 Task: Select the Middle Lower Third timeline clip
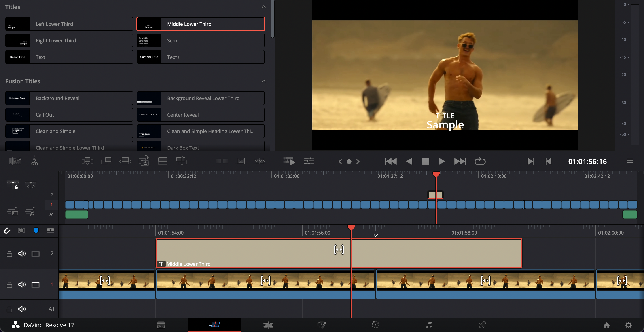tap(250, 252)
